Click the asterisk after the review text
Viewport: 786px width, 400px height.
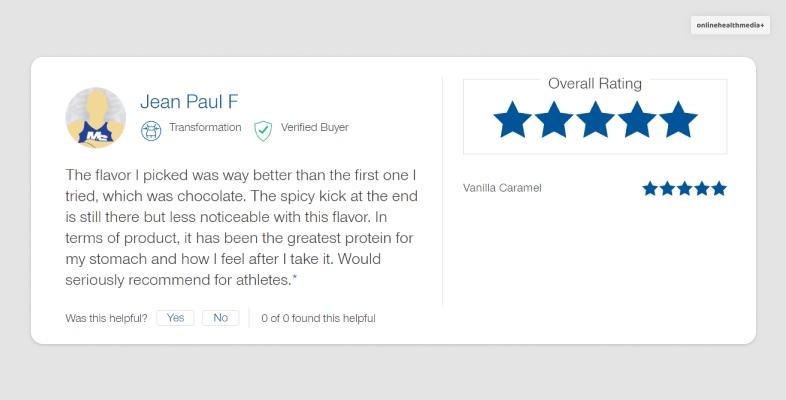[x=294, y=279]
